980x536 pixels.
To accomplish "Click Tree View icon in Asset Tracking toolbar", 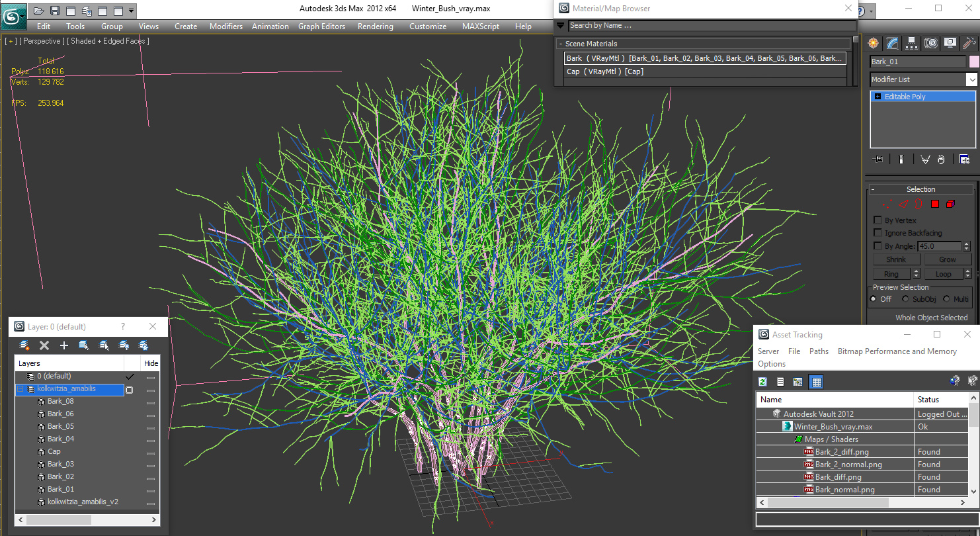I will [798, 382].
